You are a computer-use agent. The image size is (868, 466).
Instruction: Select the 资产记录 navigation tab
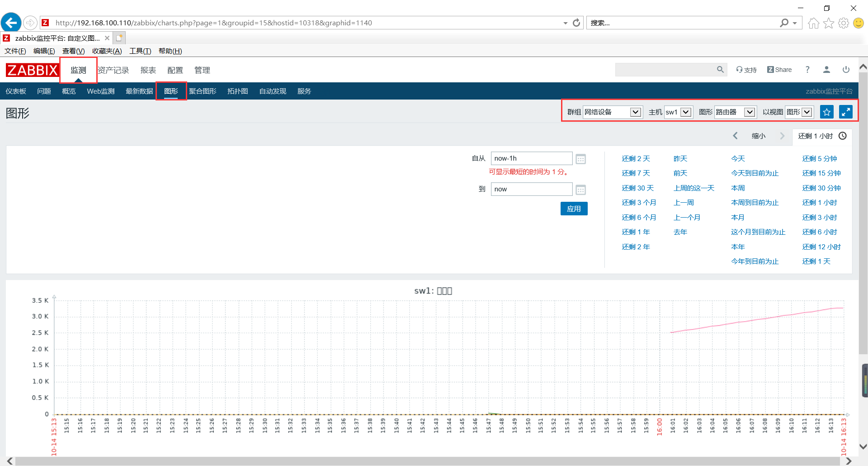click(113, 70)
